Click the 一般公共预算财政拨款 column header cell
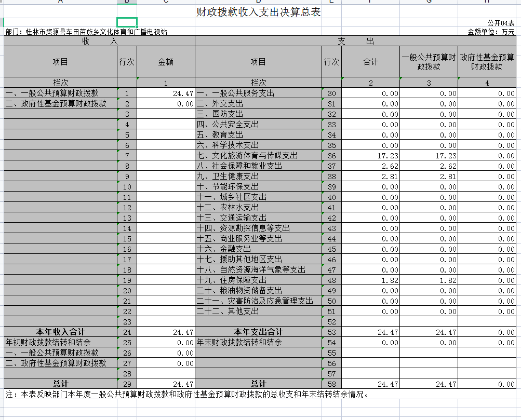 [x=429, y=62]
